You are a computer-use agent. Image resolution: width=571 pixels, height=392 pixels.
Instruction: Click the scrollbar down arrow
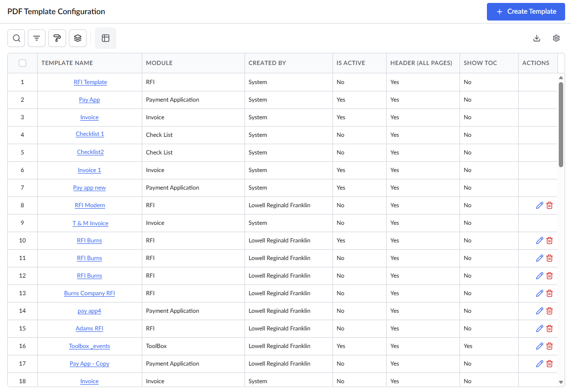click(561, 382)
